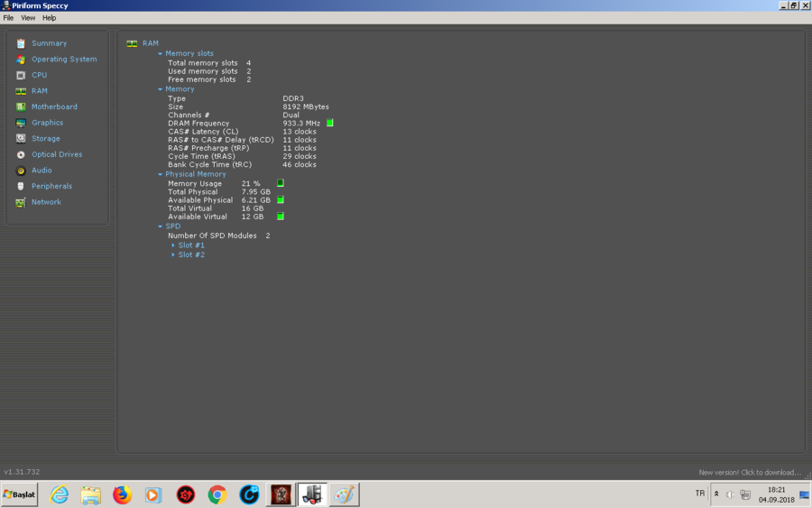Click the Operating System Windows flag icon
812x508 pixels.
(x=21, y=60)
